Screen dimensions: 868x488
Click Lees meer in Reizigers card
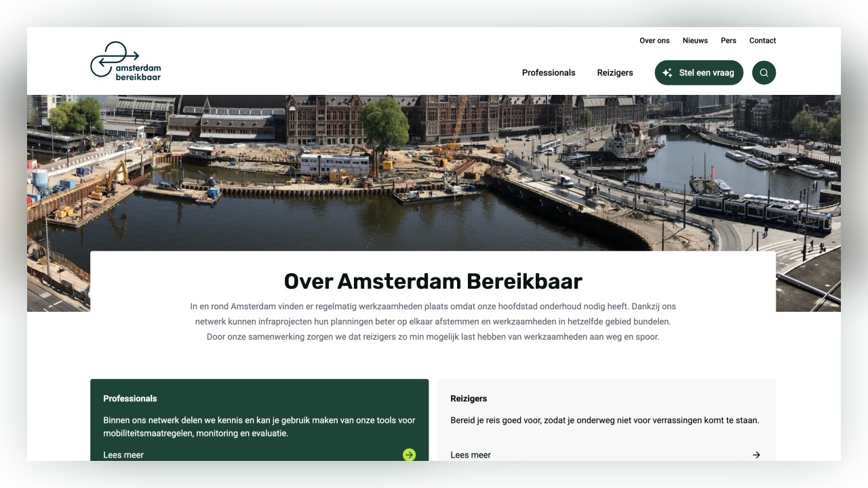(x=471, y=455)
